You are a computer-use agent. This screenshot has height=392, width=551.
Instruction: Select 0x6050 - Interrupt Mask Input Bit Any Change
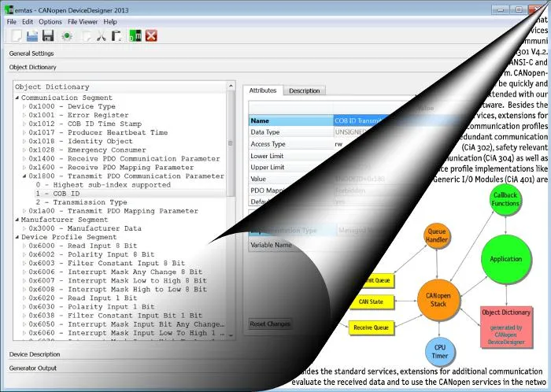pyautogui.click(x=127, y=324)
